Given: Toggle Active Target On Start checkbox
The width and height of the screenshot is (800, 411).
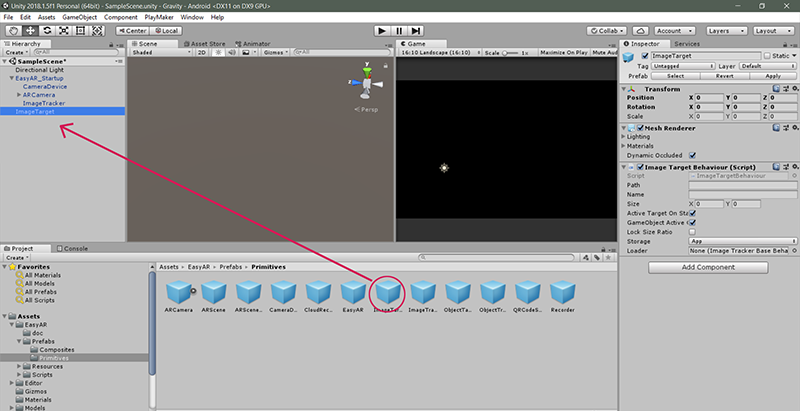Looking at the screenshot, I should tap(692, 213).
